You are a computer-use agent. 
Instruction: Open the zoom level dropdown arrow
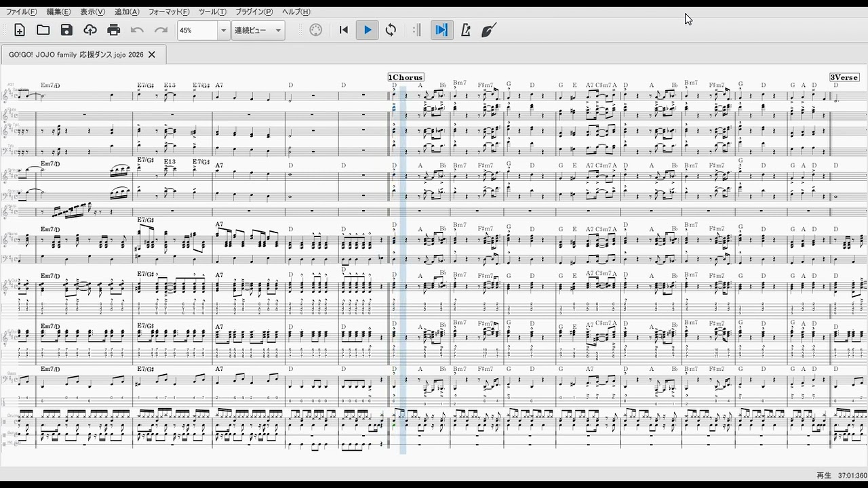coord(224,30)
